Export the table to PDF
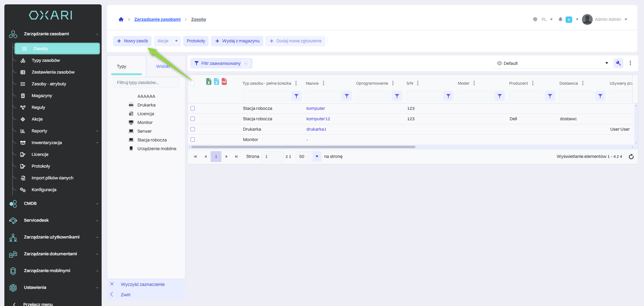644x306 pixels. click(224, 82)
